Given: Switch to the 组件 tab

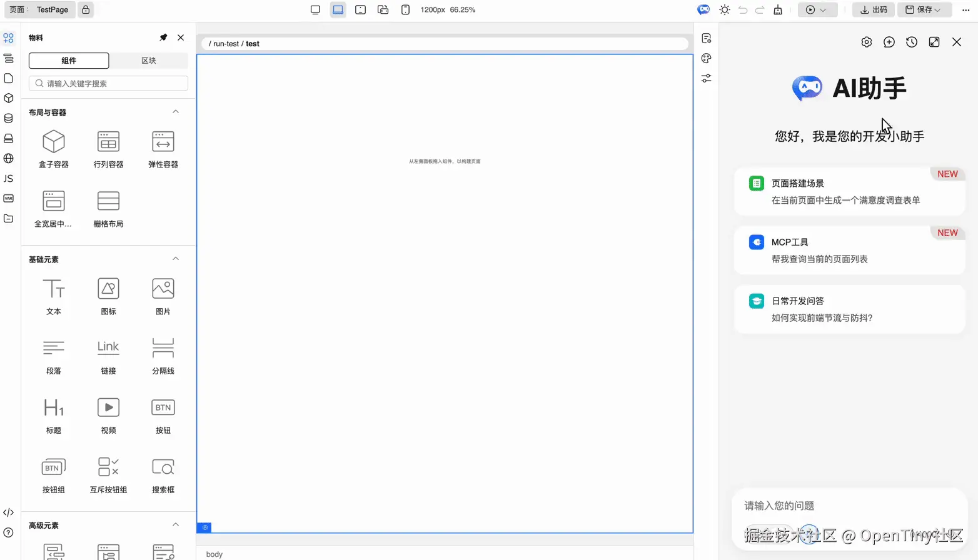Looking at the screenshot, I should pyautogui.click(x=69, y=61).
